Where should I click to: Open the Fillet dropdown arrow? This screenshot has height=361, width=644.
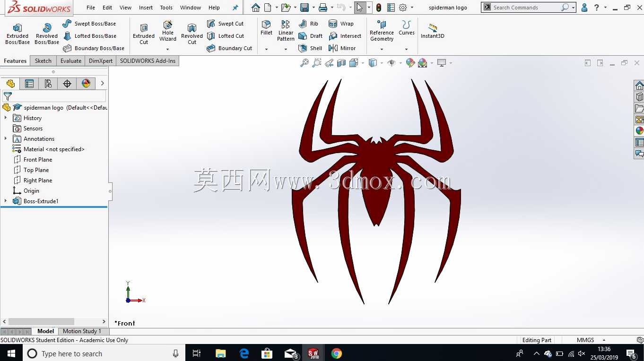[267, 49]
